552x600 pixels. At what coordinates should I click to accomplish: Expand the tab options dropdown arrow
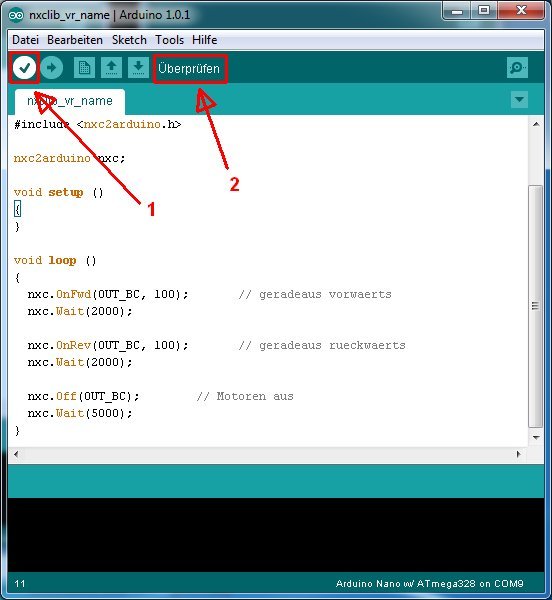519,100
